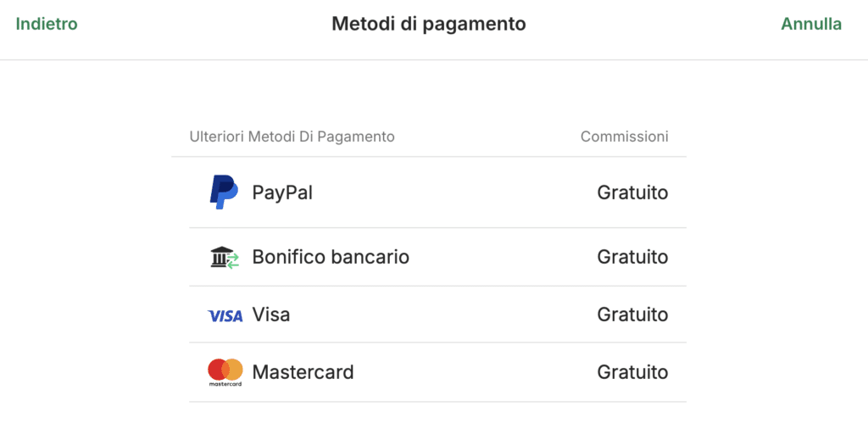Click Gratuito in the Mastercard row
Image resolution: width=868 pixels, height=423 pixels.
[632, 372]
